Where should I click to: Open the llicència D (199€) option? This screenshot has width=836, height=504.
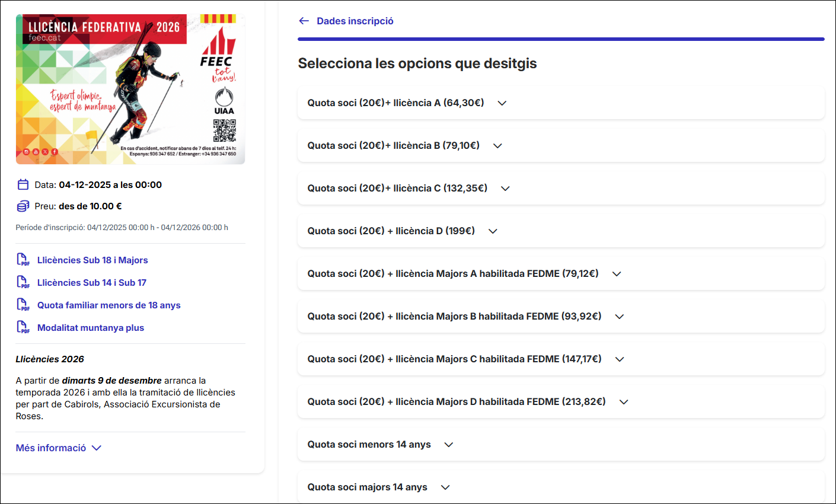tap(493, 231)
